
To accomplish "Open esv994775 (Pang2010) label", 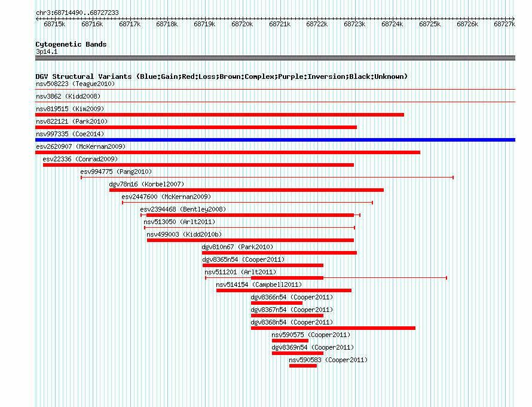I will (116, 172).
